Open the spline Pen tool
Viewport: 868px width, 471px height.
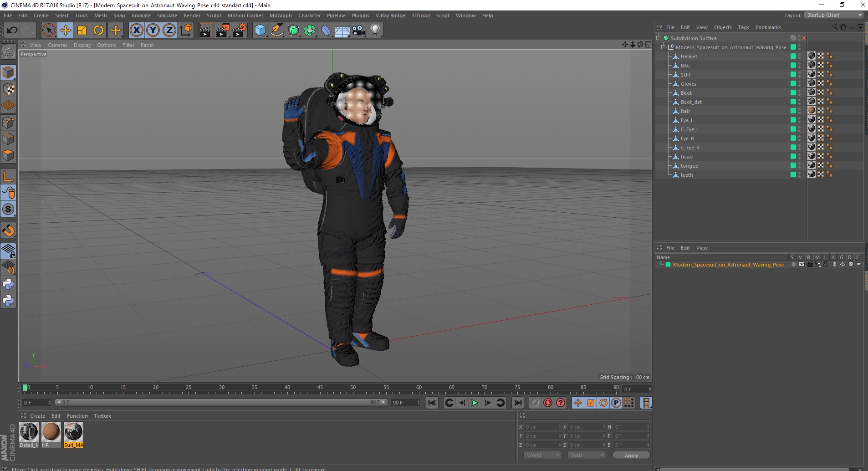(x=277, y=31)
